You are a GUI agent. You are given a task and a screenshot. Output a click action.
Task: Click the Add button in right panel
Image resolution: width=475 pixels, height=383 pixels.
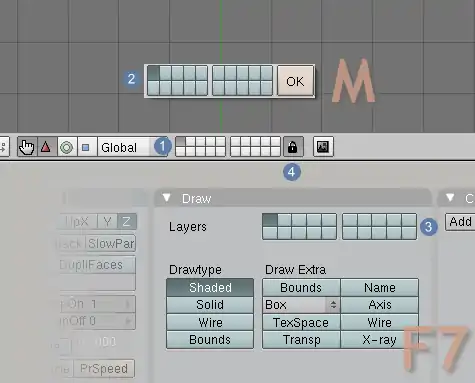461,222
